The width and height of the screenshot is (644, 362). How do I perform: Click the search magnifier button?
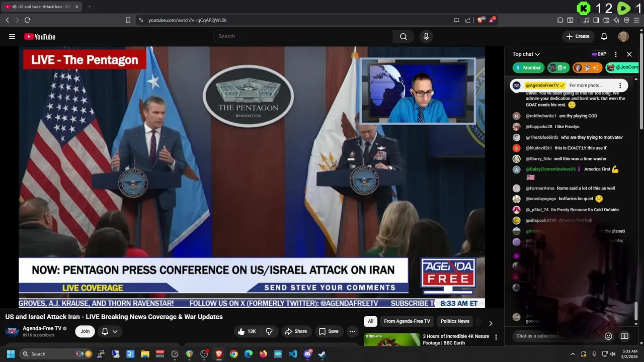click(404, 36)
